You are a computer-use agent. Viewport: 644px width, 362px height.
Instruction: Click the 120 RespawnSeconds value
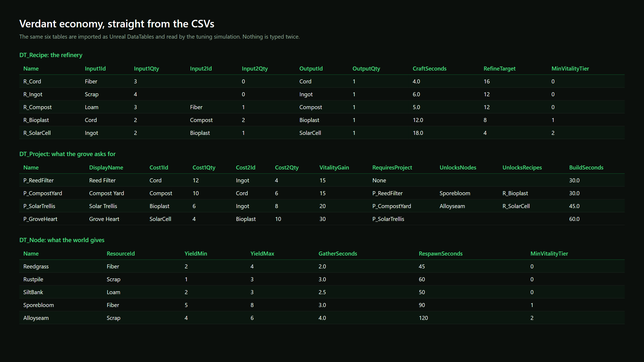(x=423, y=318)
